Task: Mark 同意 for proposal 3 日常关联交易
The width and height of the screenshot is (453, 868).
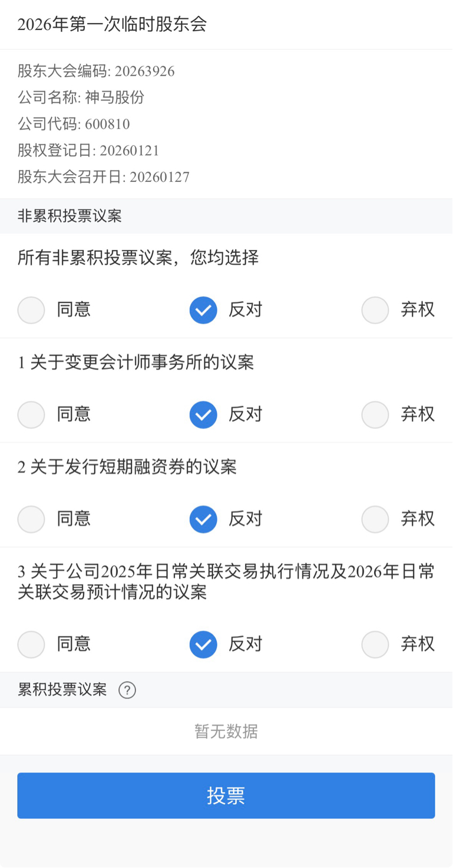Action: (31, 644)
